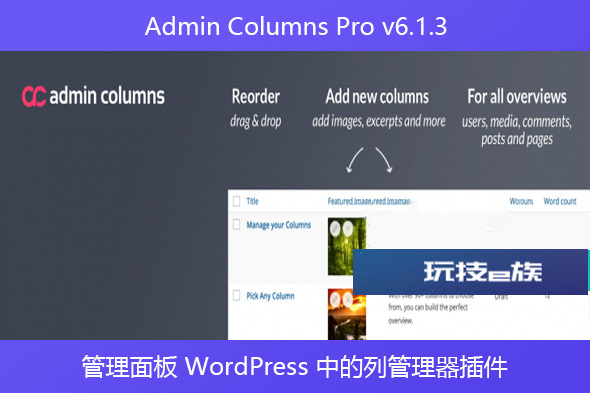590x393 pixels.
Task: Click the edit pencil icon on forest image
Action: [335, 228]
